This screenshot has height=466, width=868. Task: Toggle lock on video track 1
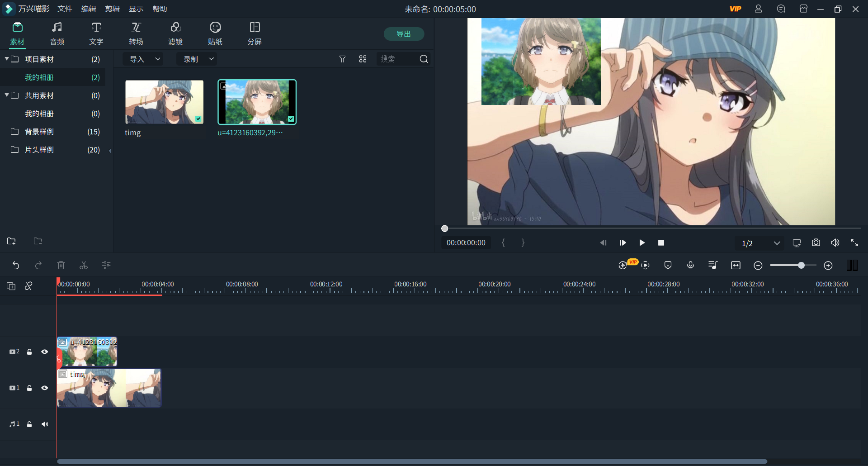[x=29, y=388]
